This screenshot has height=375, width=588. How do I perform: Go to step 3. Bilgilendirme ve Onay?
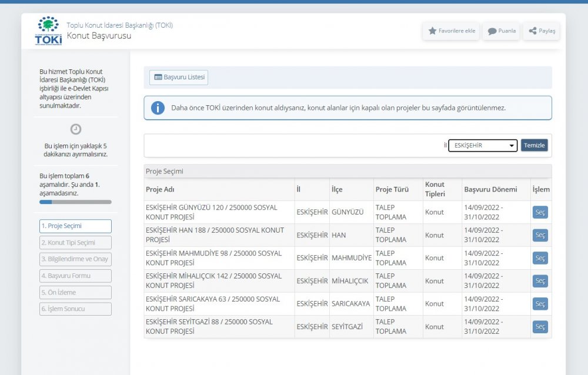(x=75, y=259)
